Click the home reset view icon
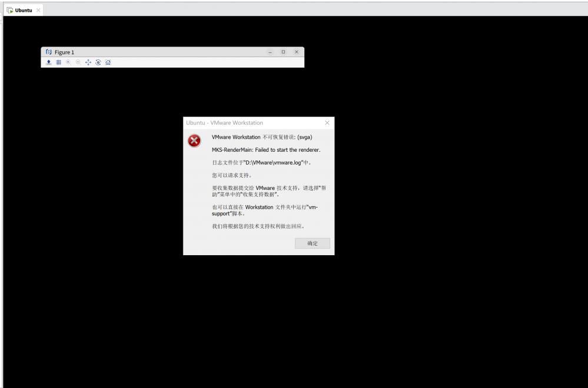This screenshot has height=388, width=588. click(x=108, y=62)
